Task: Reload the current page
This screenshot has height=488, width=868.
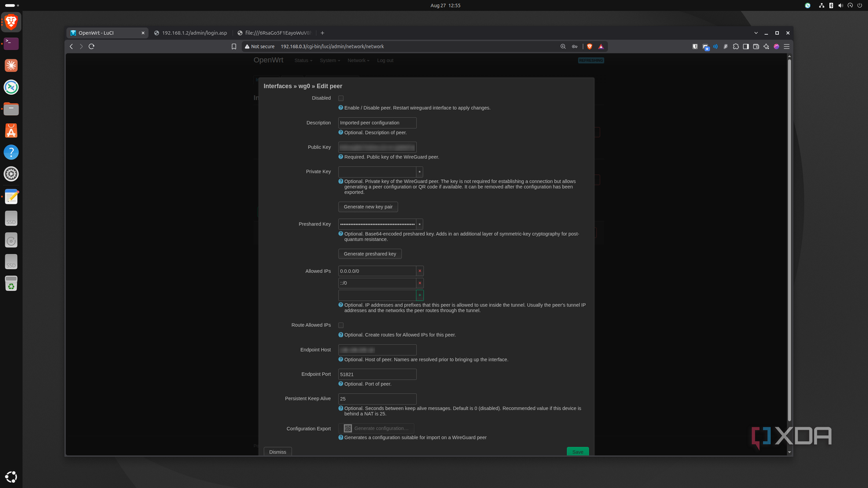Action: click(91, 46)
